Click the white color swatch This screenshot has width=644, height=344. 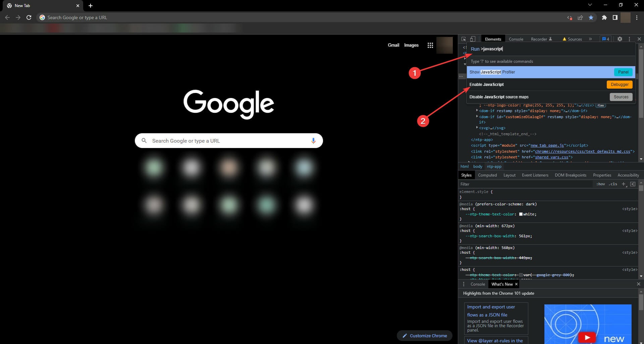521,214
